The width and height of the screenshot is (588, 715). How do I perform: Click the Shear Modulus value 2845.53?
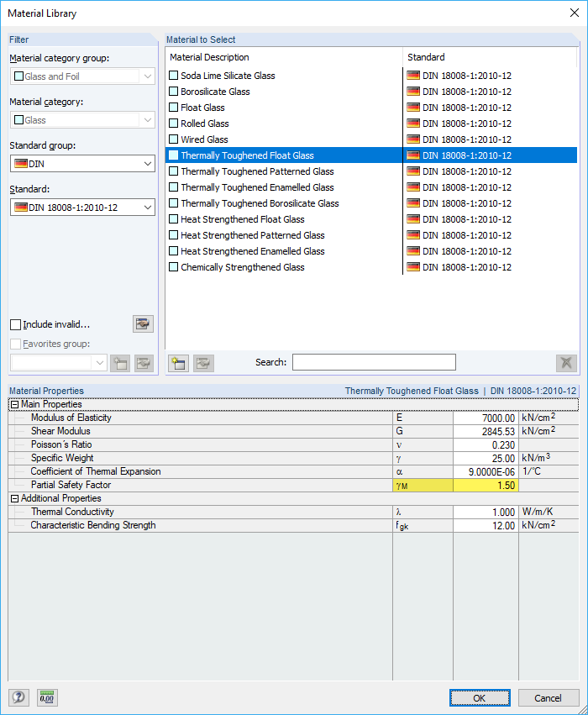(486, 431)
